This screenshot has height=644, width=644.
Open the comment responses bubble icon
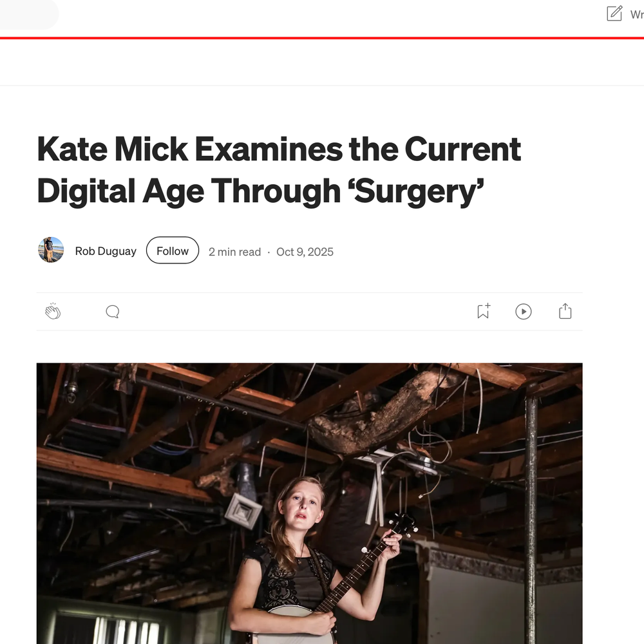[x=113, y=312]
